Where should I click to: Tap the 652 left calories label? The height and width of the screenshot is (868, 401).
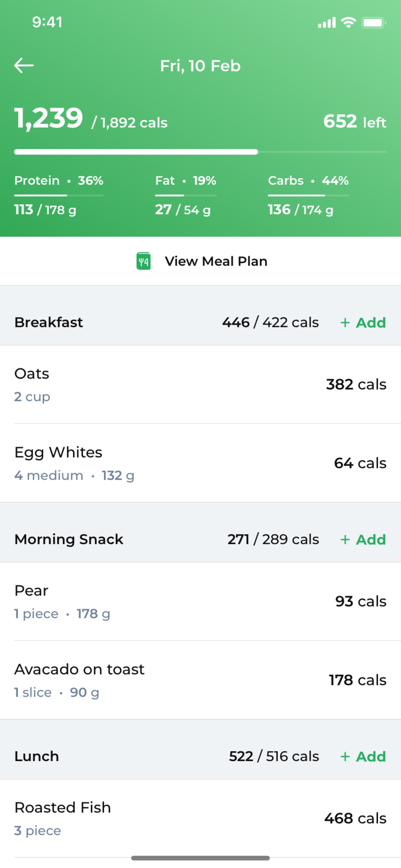[355, 122]
